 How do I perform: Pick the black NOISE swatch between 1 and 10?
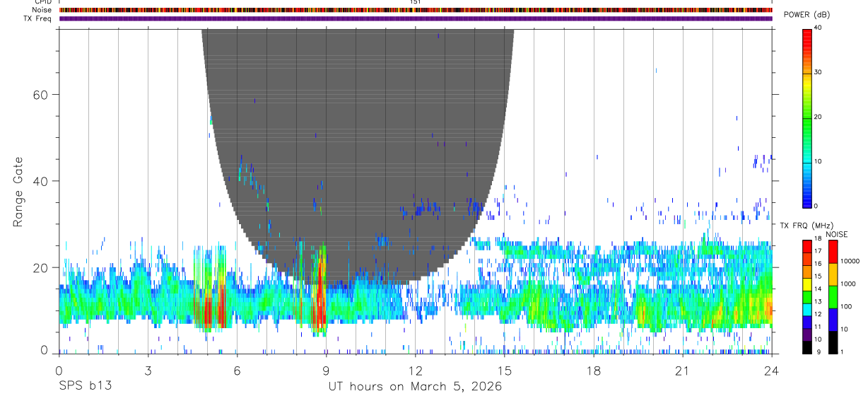[832, 342]
